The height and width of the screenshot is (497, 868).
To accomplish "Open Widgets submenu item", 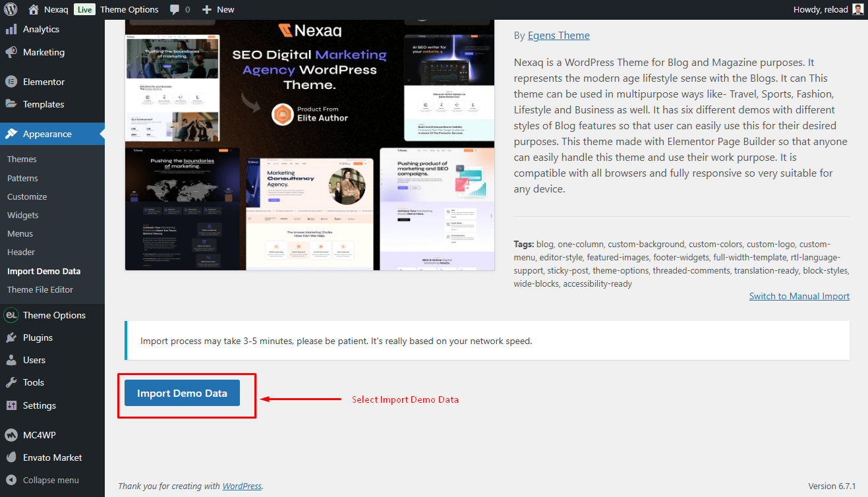I will 23,215.
